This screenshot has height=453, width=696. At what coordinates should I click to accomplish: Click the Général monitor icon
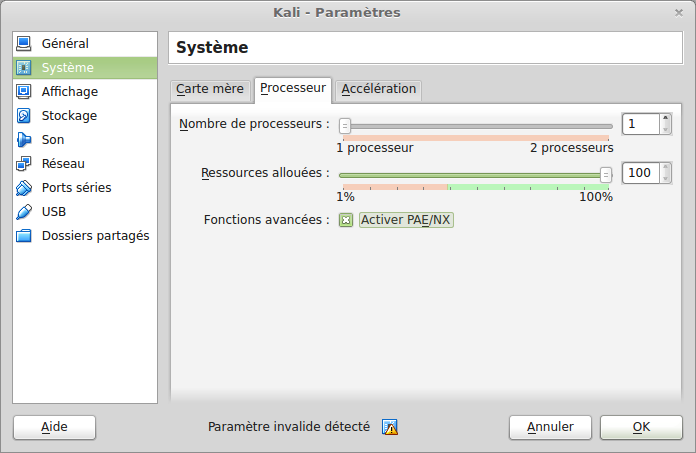25,44
